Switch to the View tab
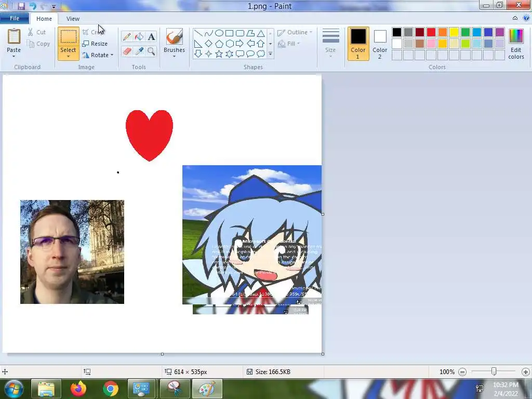532x399 pixels. coord(73,19)
